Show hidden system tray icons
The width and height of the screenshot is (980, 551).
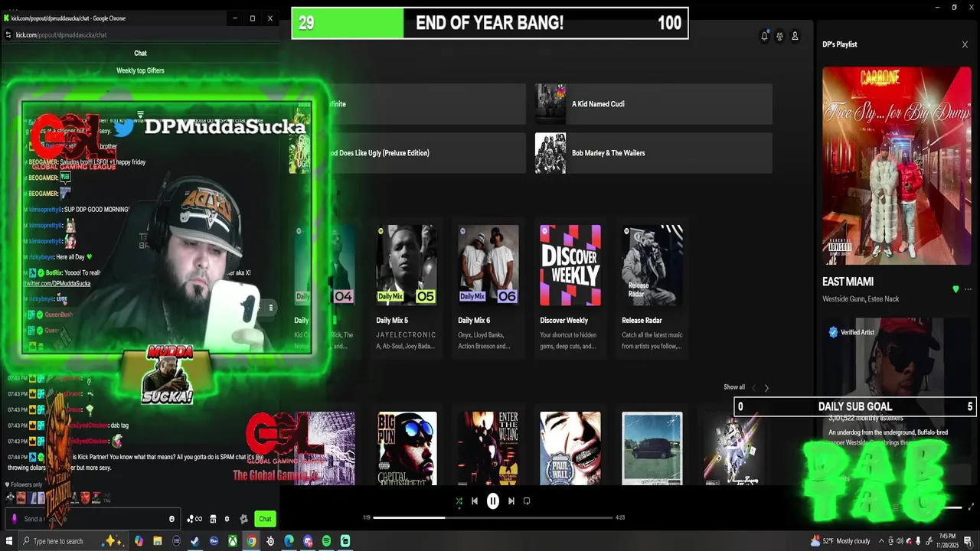(x=881, y=541)
